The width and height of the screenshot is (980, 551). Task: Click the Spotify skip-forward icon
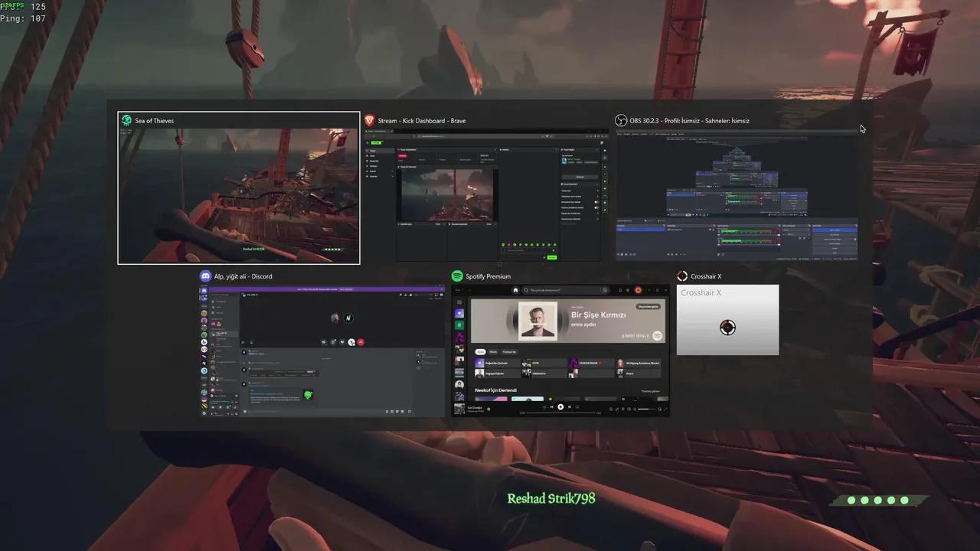pyautogui.click(x=569, y=406)
